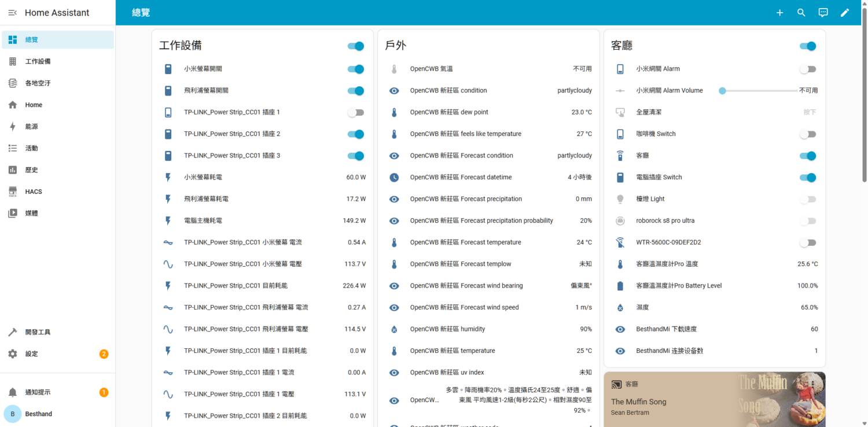868x427 pixels.
Task: Open 媒體 media page in sidebar
Action: point(58,213)
